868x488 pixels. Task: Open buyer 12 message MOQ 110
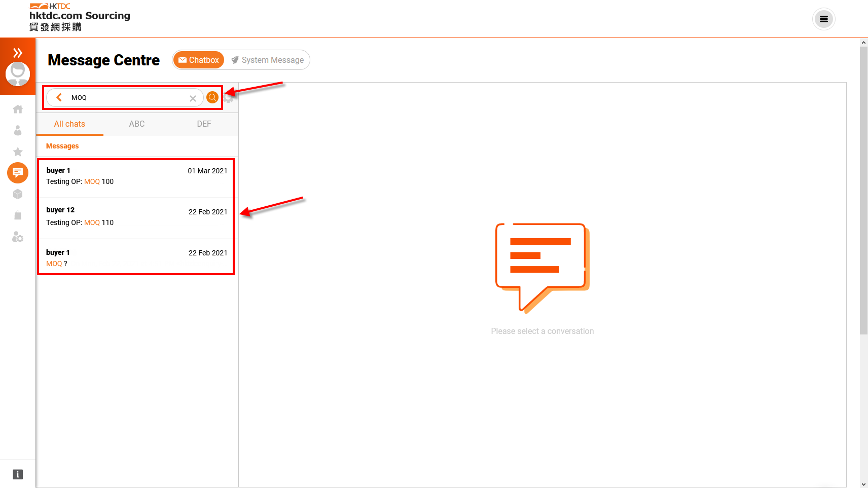point(136,218)
